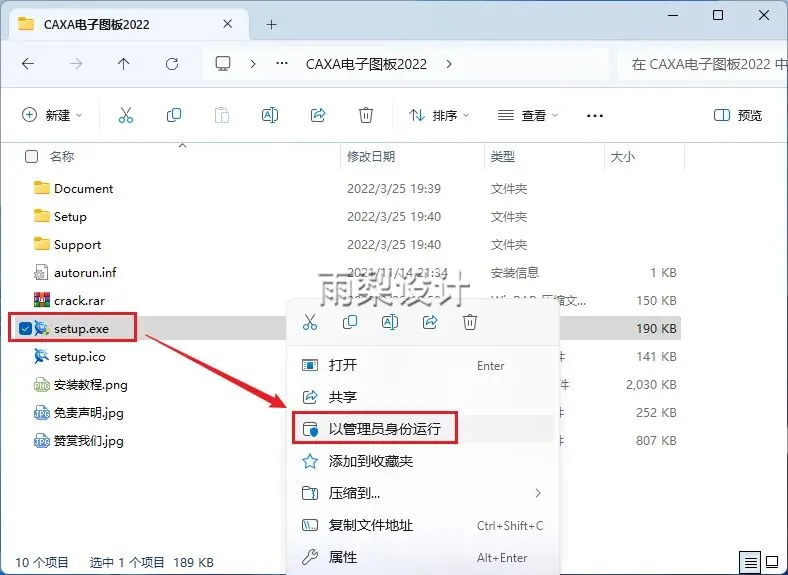Image resolution: width=788 pixels, height=575 pixels.
Task: Choose 复制文件地址 from the context menu
Action: point(423,525)
